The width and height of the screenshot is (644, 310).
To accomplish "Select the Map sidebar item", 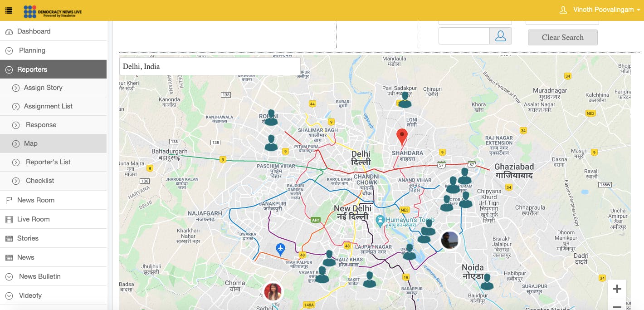I will pos(53,143).
